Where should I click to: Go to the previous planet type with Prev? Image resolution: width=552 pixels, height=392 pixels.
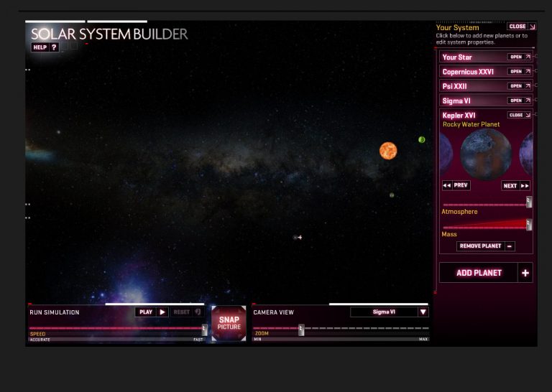456,185
